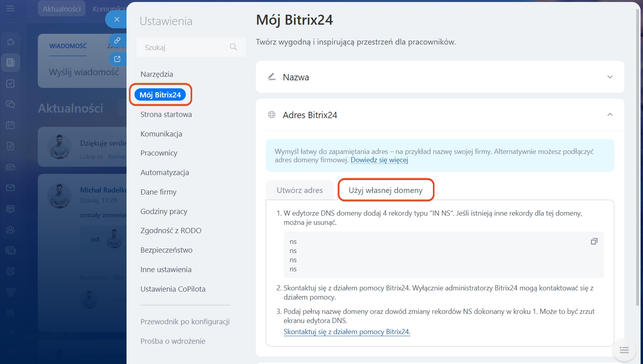This screenshot has height=364, width=643.
Task: Open the calendar icon in left sidebar
Action: (x=11, y=125)
